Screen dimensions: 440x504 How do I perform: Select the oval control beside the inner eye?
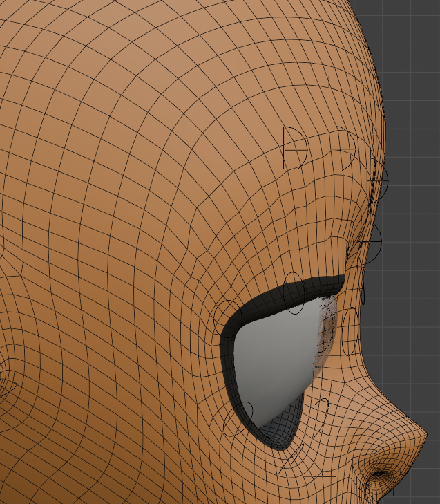click(350, 330)
